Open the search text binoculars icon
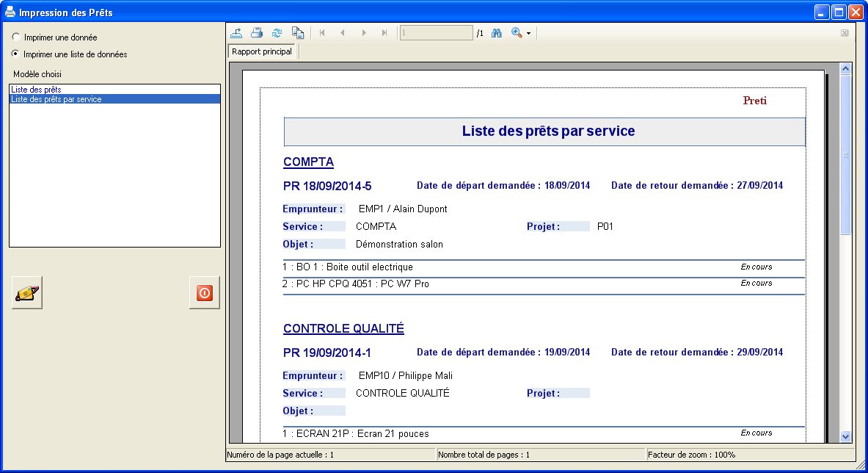 pos(497,33)
